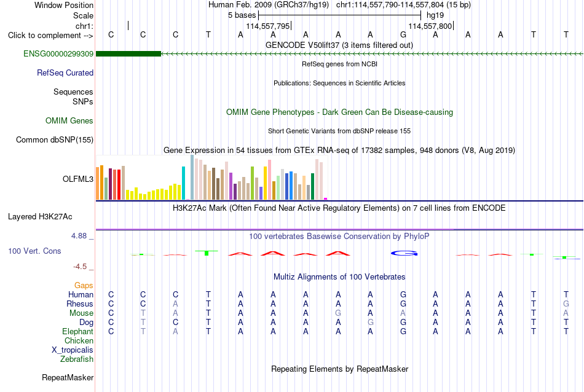
Task: Click the chromosome position line 'chr1:114,557,790-114,557,804'
Action: (x=403, y=5)
